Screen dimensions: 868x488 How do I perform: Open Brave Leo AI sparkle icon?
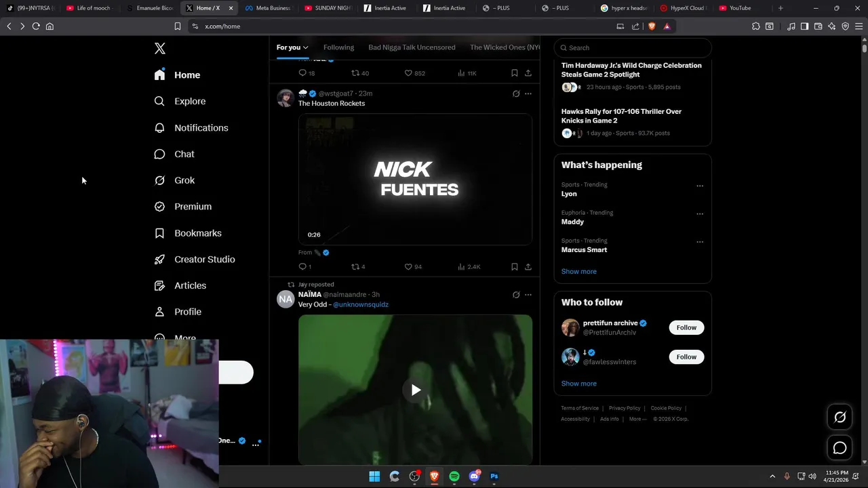pyautogui.click(x=832, y=26)
